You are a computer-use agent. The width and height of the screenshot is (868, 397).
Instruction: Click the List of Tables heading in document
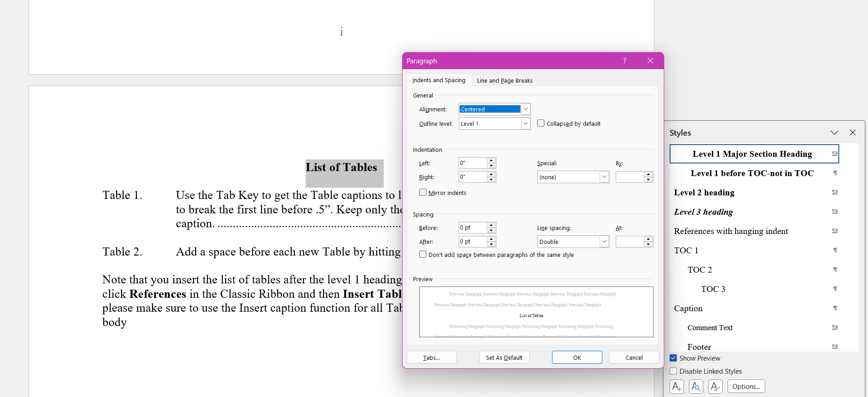[x=342, y=167]
